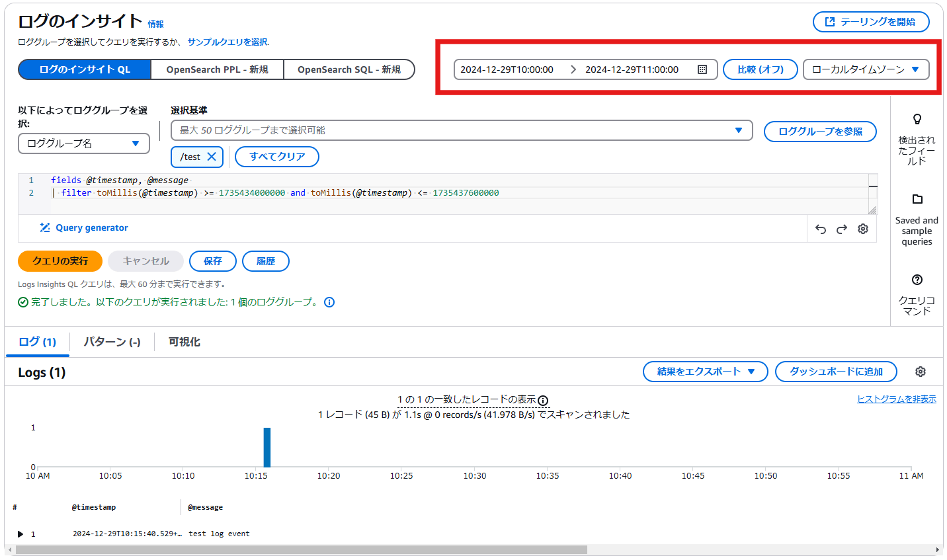Expand log row 1 details

(x=21, y=534)
